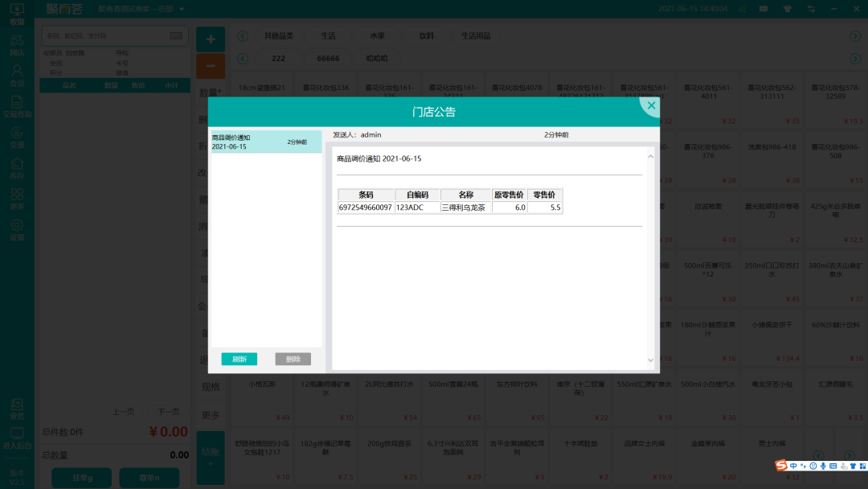Click the 刷新 refresh button
The image size is (868, 489).
[x=239, y=360]
